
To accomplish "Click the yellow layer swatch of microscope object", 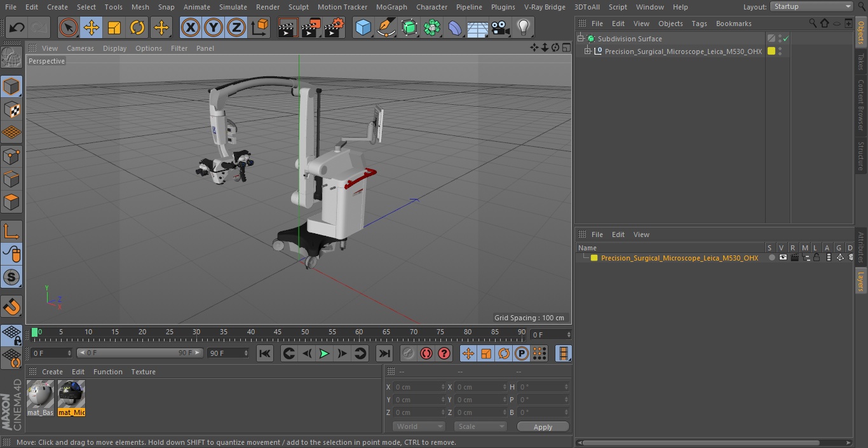I will tap(771, 51).
